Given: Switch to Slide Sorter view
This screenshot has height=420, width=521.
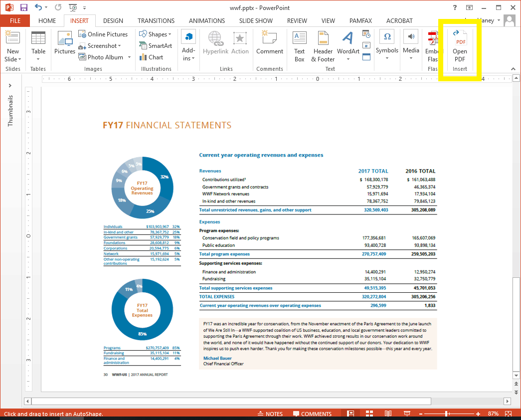Looking at the screenshot, I should (369, 414).
